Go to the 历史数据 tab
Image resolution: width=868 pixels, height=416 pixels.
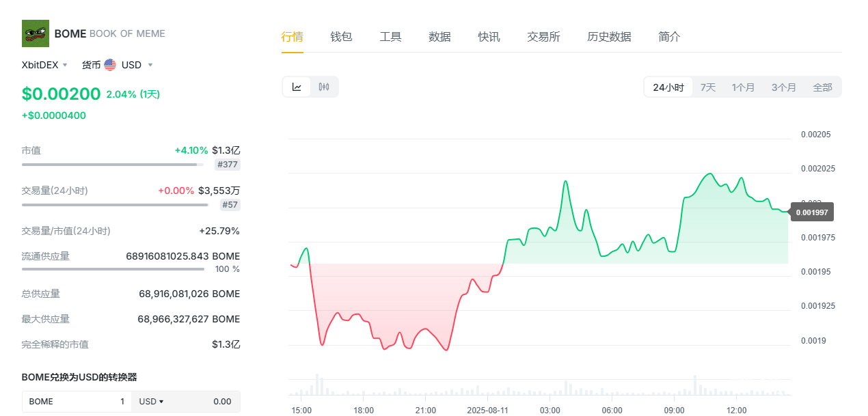click(x=609, y=37)
